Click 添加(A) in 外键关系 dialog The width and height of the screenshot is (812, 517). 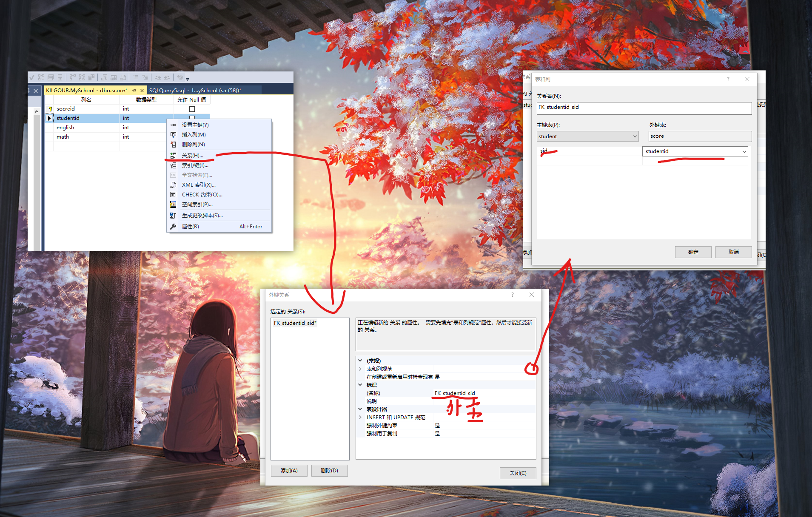289,471
